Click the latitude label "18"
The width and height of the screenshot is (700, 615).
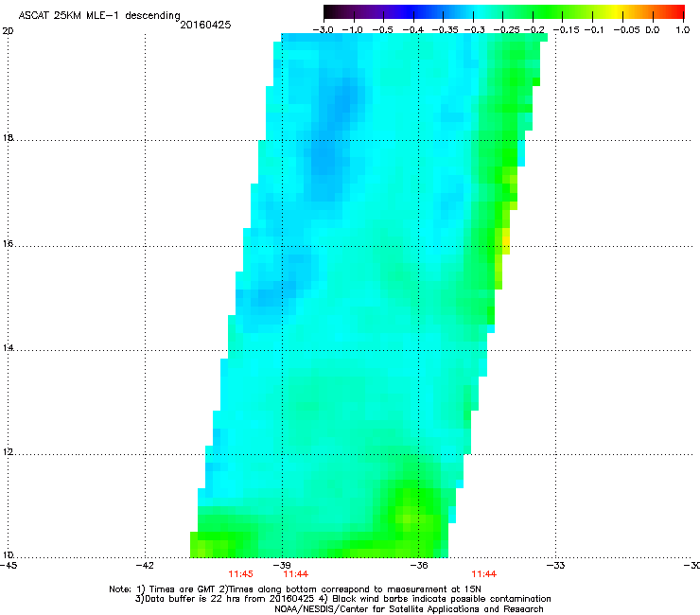(8, 137)
